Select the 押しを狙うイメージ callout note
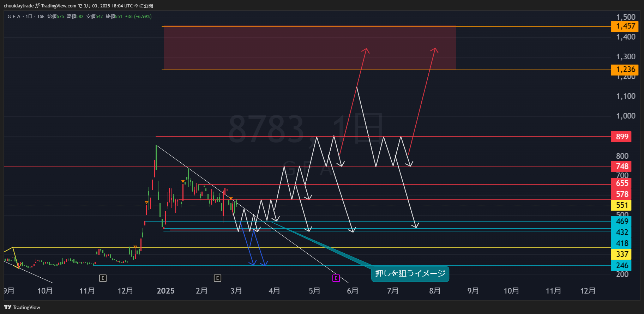Image resolution: width=644 pixels, height=314 pixels. click(x=410, y=274)
